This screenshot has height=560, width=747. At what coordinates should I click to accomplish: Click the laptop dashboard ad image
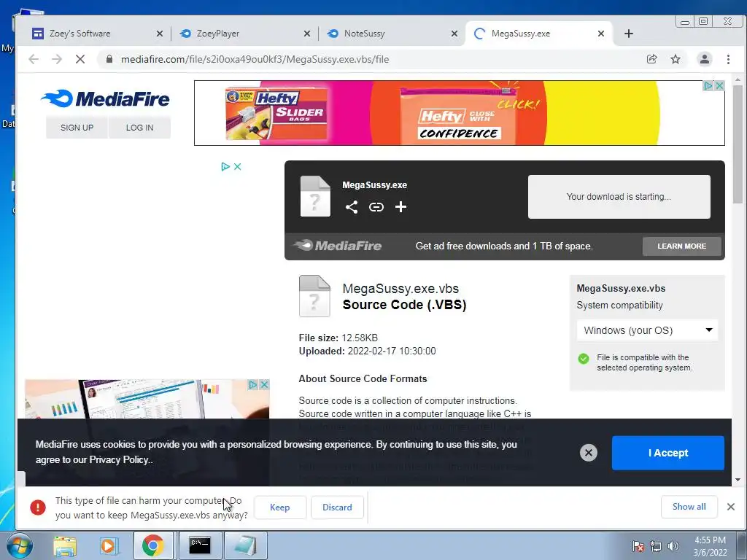point(147,399)
